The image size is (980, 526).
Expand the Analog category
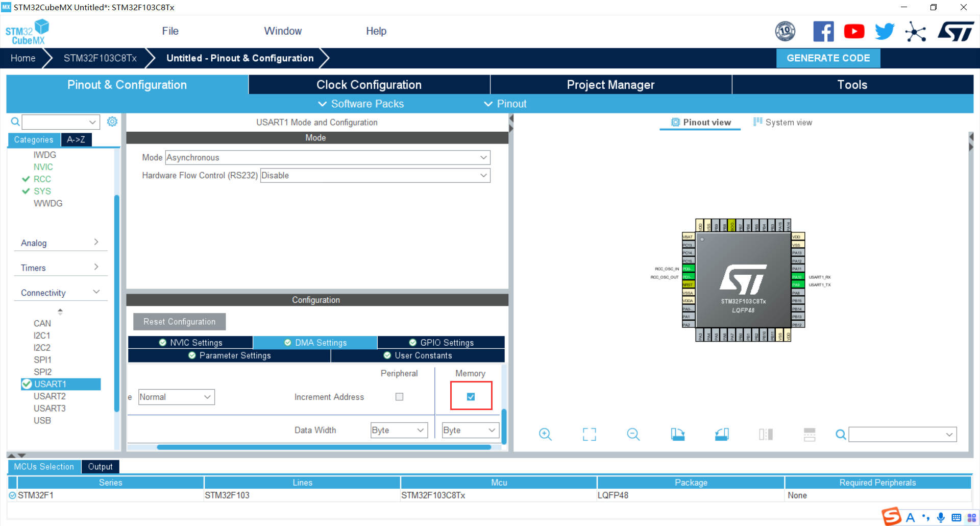[60, 243]
